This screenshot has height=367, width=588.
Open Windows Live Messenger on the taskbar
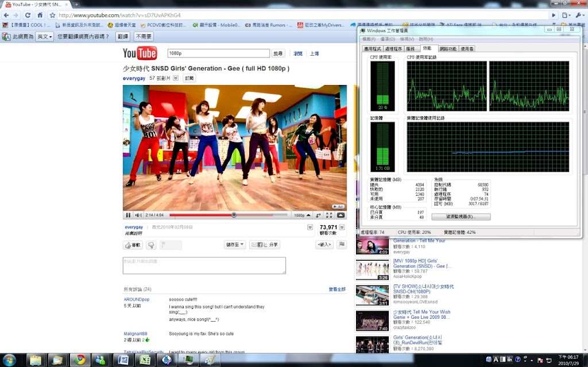click(x=100, y=360)
